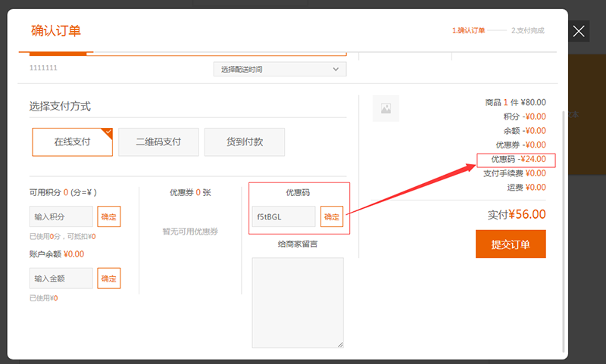This screenshot has height=364, width=606.
Task: Confirm the account balance amount with 确定
Action: coord(108,278)
